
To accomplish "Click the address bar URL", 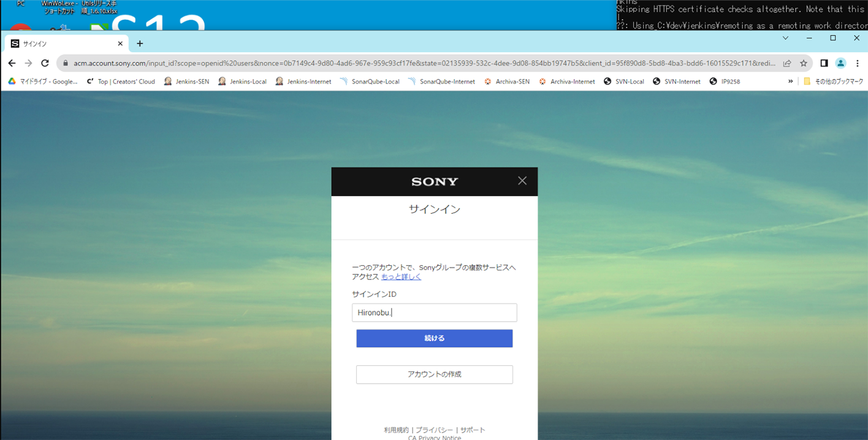I will pos(424,63).
